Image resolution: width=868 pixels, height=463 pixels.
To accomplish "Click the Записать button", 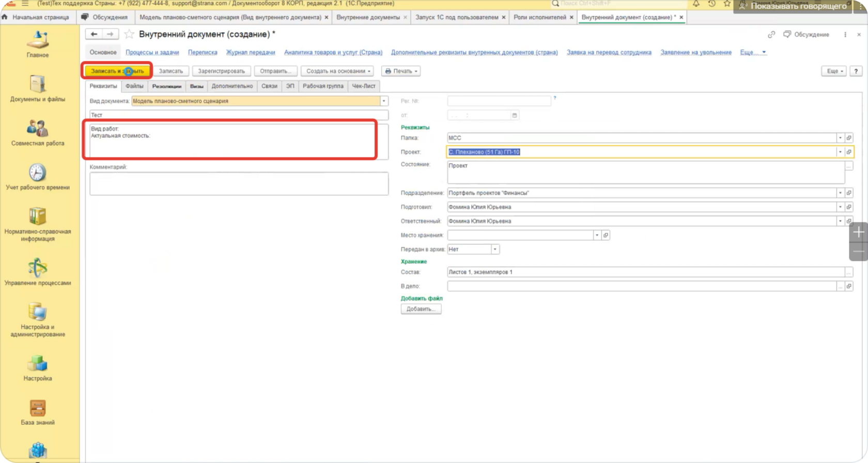I will (171, 71).
